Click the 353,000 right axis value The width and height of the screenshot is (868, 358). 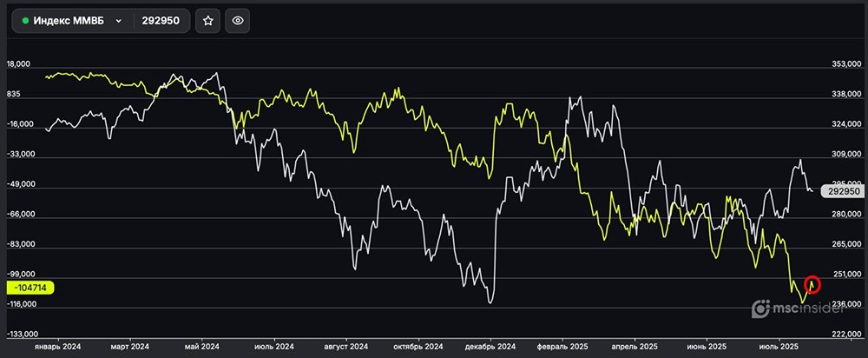pyautogui.click(x=846, y=65)
